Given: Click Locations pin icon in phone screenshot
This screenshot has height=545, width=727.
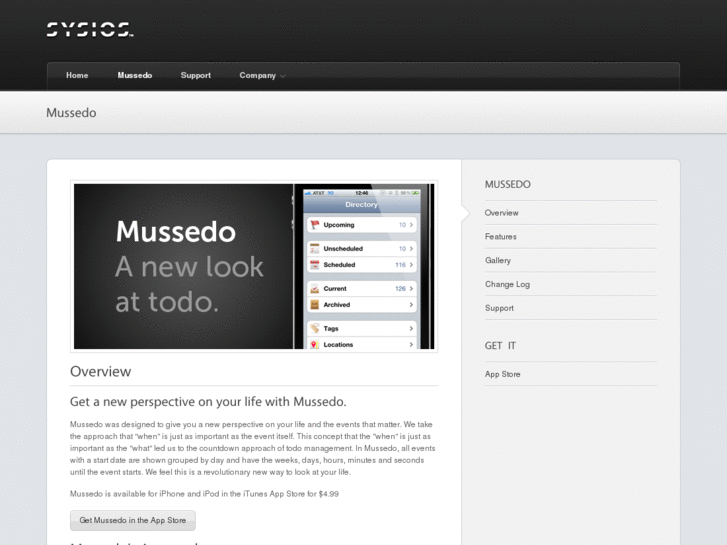Looking at the screenshot, I should click(314, 345).
